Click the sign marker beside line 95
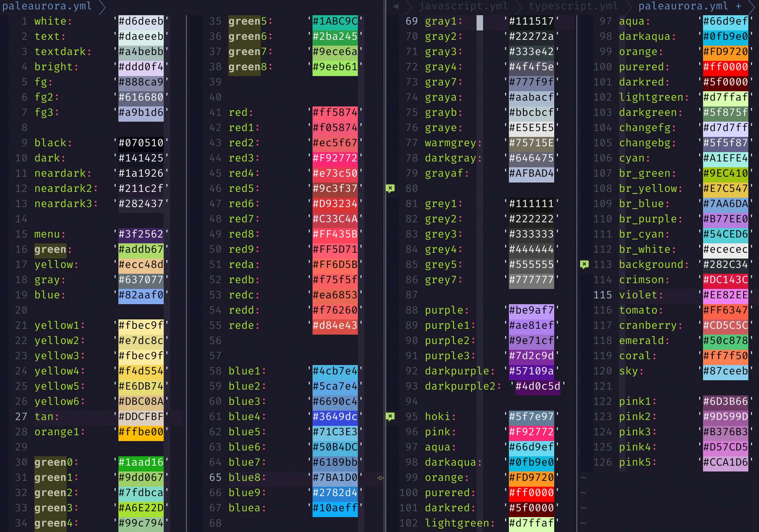This screenshot has height=532, width=759. pos(390,416)
